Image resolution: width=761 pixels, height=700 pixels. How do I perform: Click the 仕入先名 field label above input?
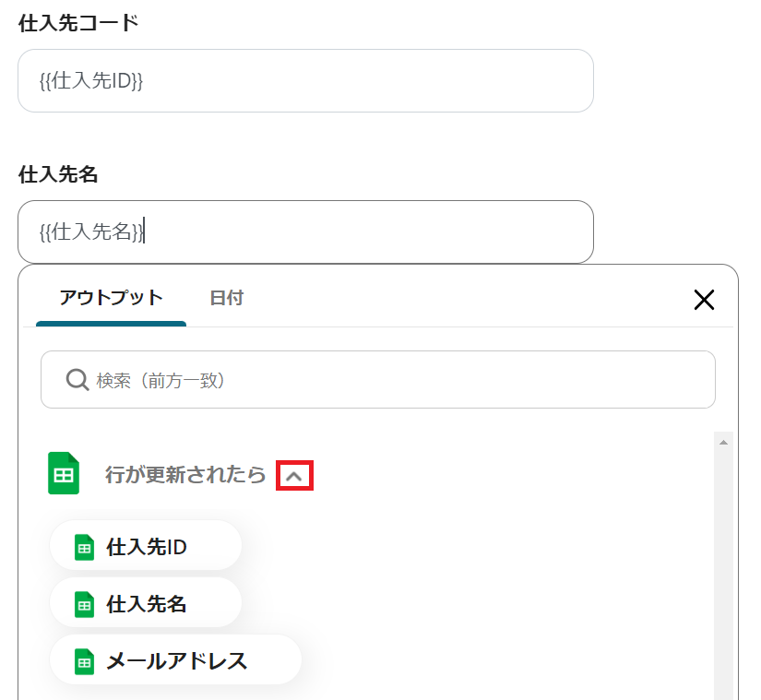click(58, 174)
